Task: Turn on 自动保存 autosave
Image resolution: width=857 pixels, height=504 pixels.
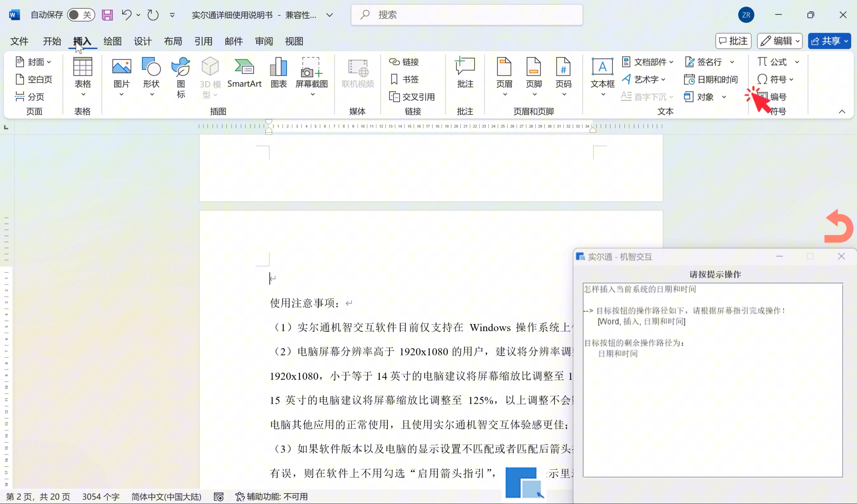Action: pos(81,15)
